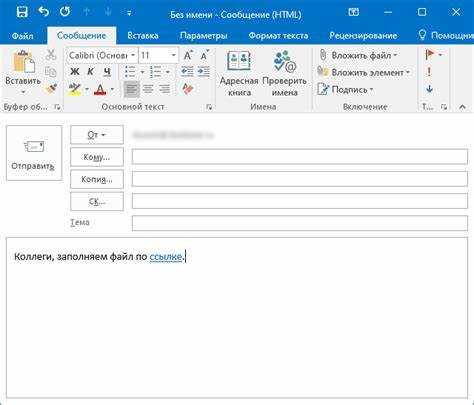
Task: Increase the paragraph indent
Action: 204,72
